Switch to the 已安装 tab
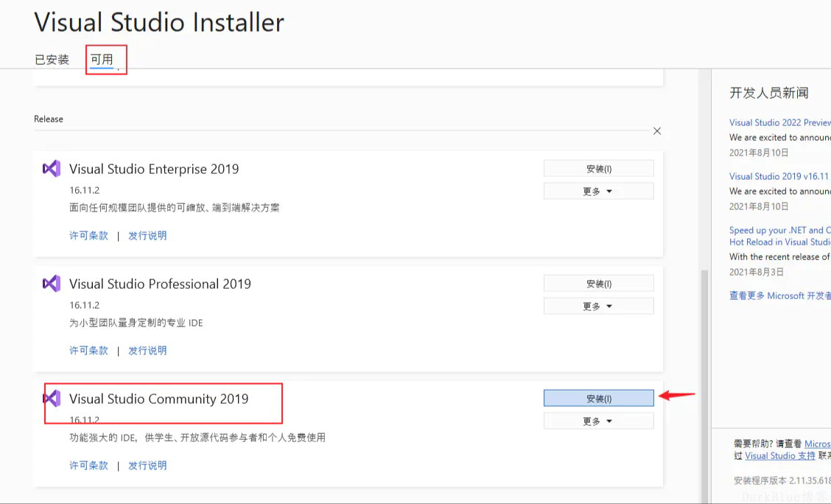Viewport: 831px width, 504px height. click(x=52, y=60)
